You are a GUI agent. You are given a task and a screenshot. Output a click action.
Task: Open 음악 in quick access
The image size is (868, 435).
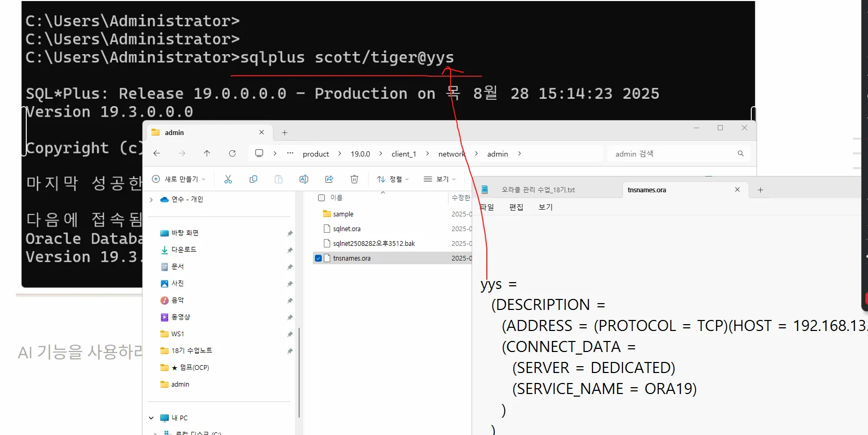point(177,301)
